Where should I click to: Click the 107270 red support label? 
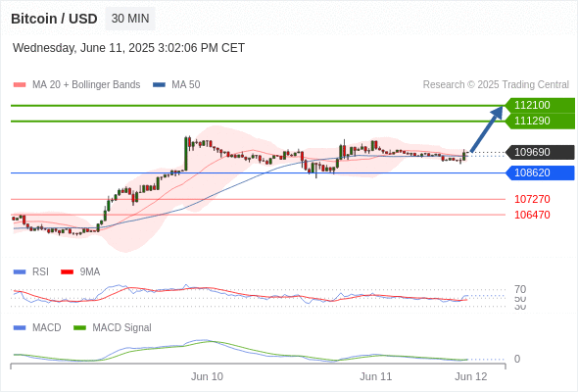tap(532, 199)
